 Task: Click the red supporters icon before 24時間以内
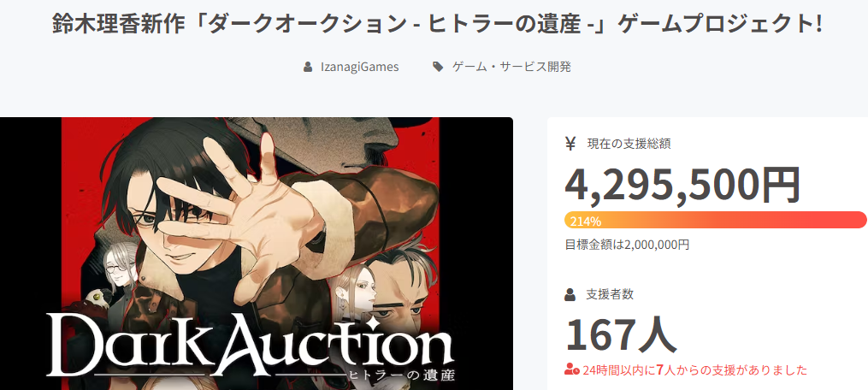click(572, 370)
